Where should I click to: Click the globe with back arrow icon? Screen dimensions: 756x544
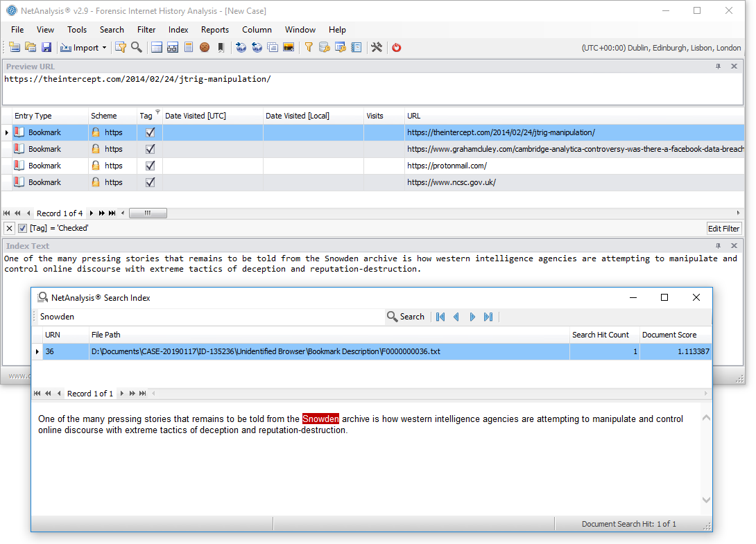pyautogui.click(x=257, y=47)
